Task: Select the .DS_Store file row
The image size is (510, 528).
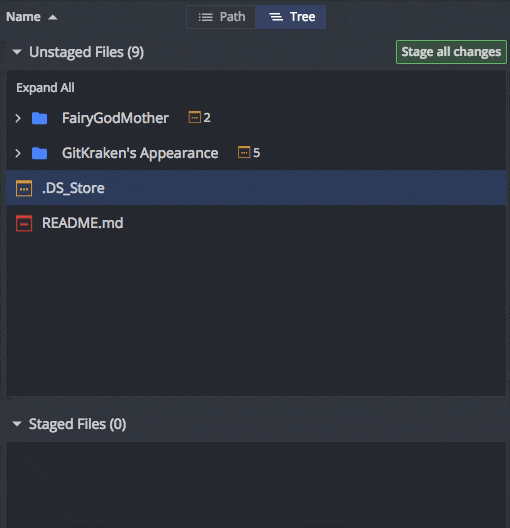Action: point(256,188)
